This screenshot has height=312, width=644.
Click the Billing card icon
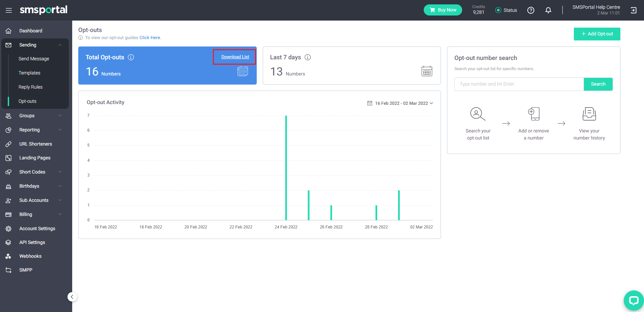[x=9, y=214]
